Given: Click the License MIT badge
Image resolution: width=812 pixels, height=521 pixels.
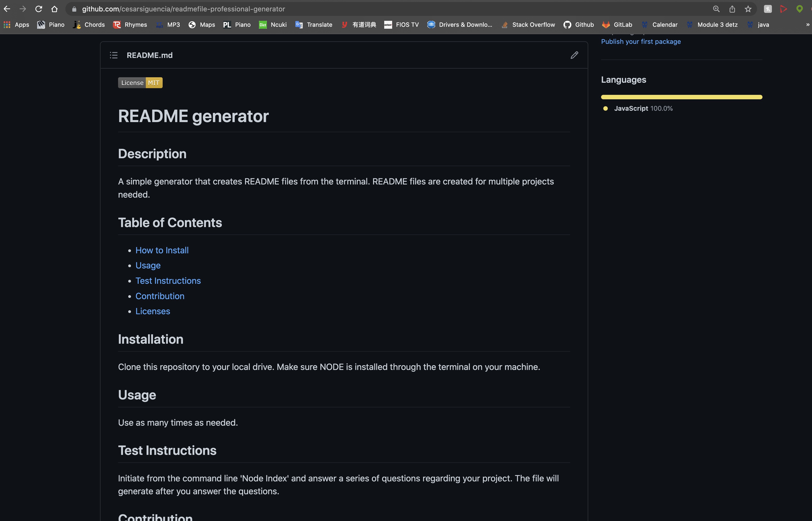Looking at the screenshot, I should 140,83.
